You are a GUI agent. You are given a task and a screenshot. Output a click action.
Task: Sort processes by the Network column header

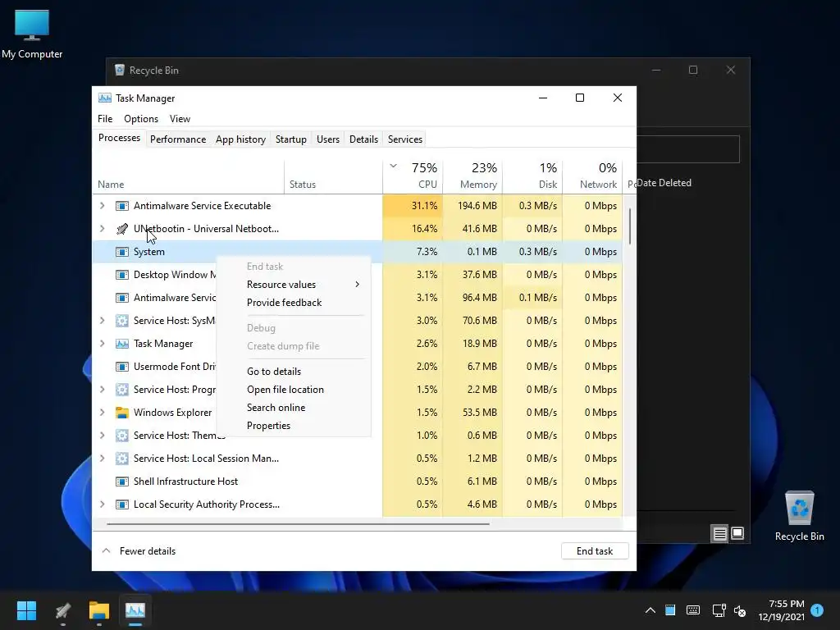point(592,176)
